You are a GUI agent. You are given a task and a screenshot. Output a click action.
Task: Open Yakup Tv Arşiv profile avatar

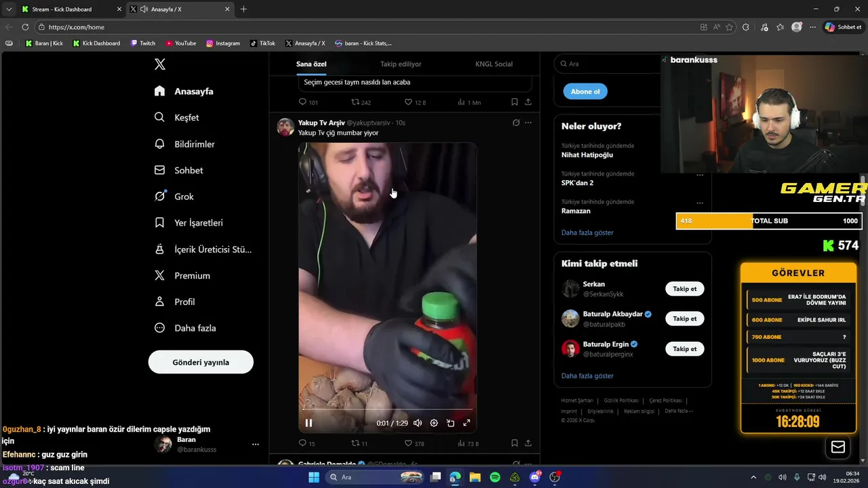285,127
